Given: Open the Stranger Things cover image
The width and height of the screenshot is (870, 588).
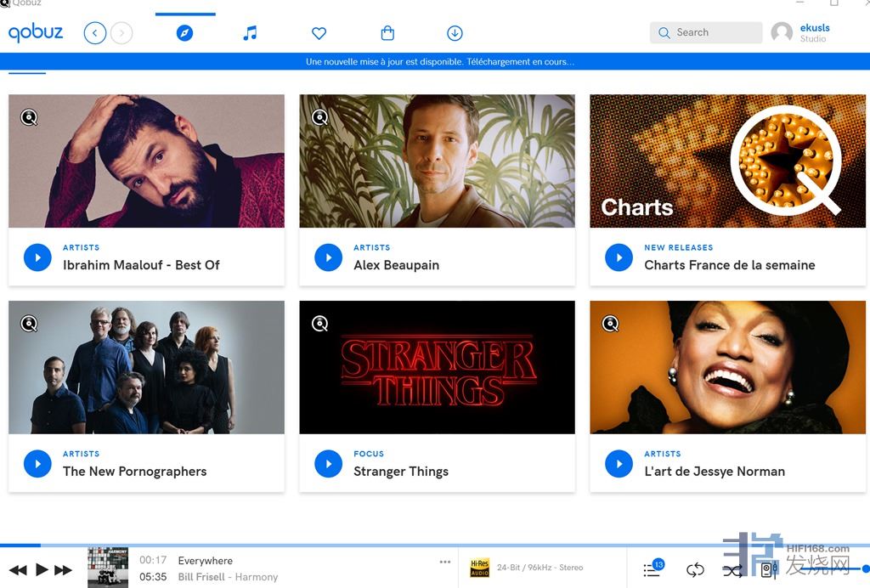Looking at the screenshot, I should [x=437, y=367].
